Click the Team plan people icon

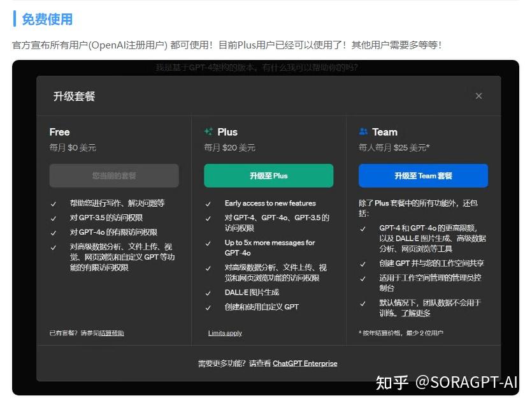pyautogui.click(x=363, y=132)
